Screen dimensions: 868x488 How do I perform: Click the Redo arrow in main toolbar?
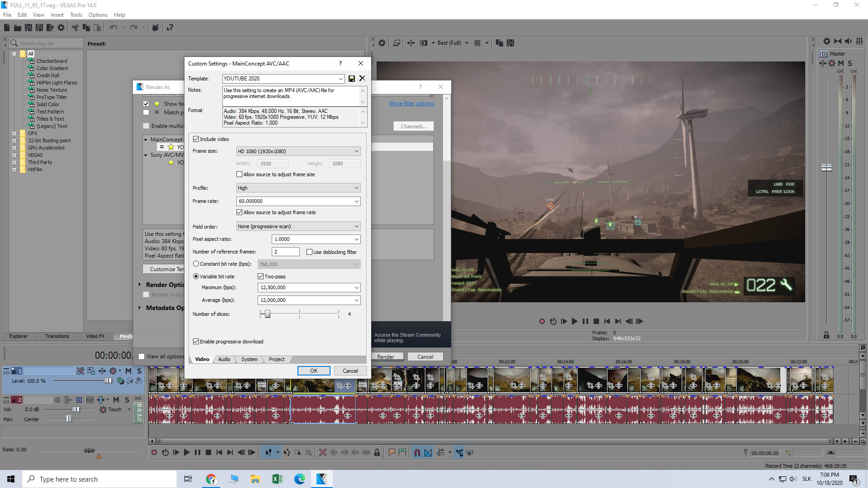pos(134,28)
